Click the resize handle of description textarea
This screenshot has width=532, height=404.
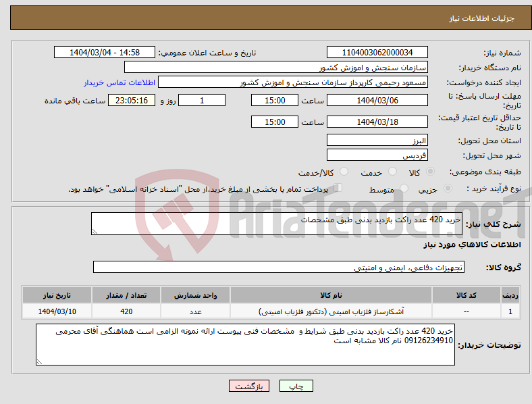pyautogui.click(x=95, y=232)
